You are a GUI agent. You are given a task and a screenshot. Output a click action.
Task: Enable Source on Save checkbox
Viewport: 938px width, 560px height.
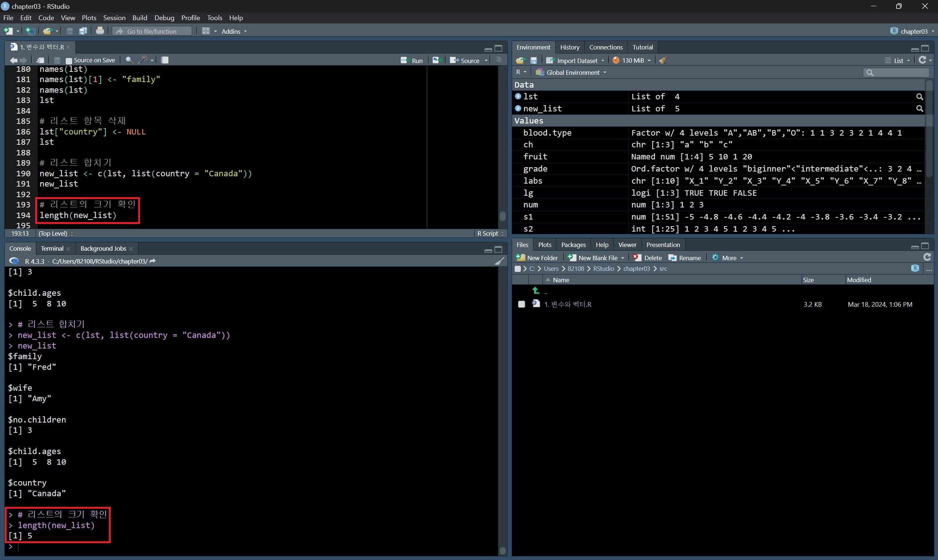pyautogui.click(x=69, y=60)
